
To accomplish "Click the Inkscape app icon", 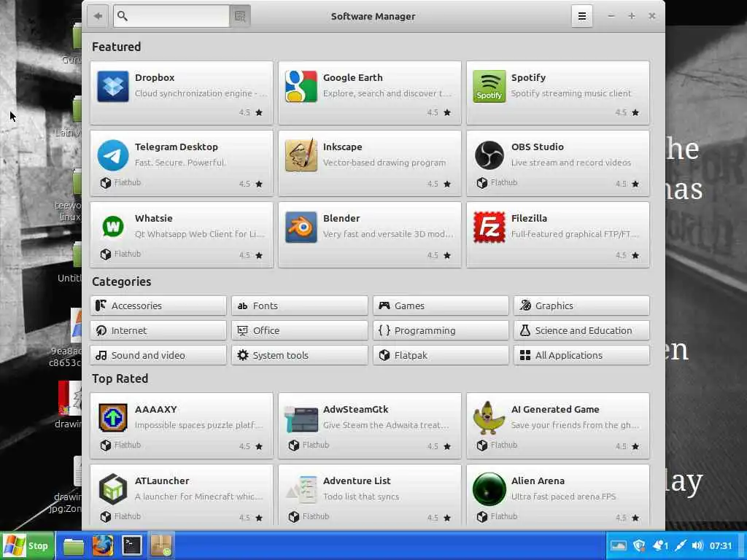I will tap(301, 155).
